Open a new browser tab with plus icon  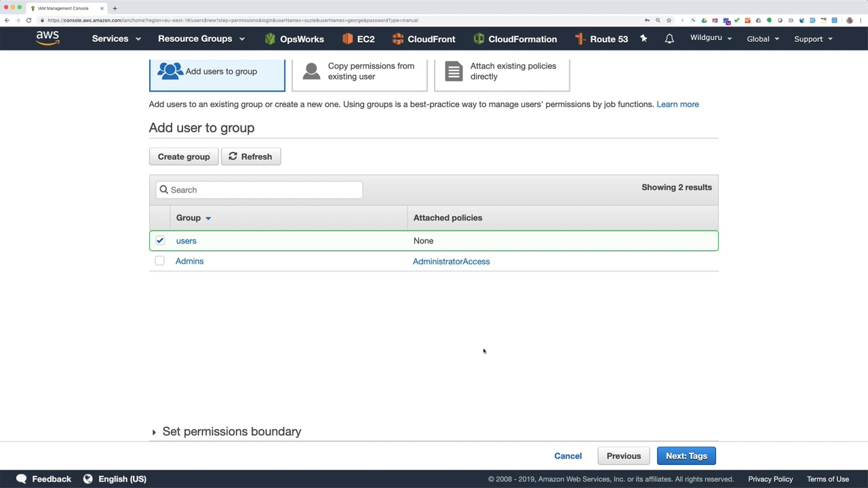(115, 8)
